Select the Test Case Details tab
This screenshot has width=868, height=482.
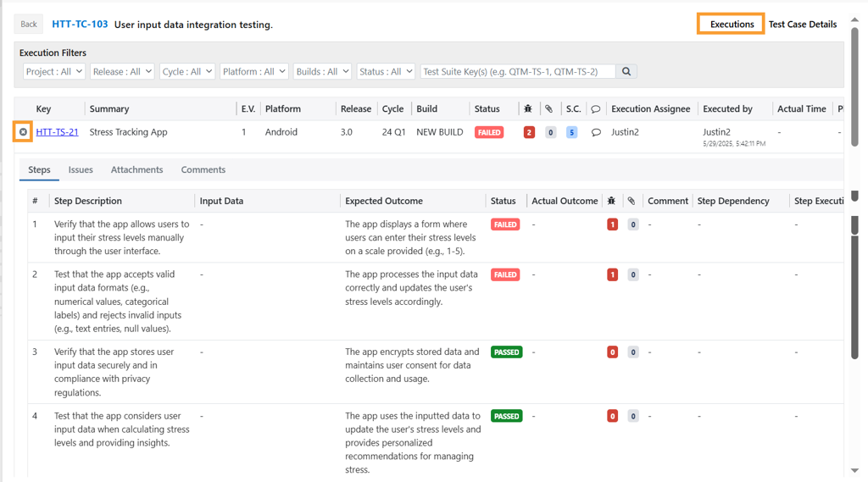(803, 25)
